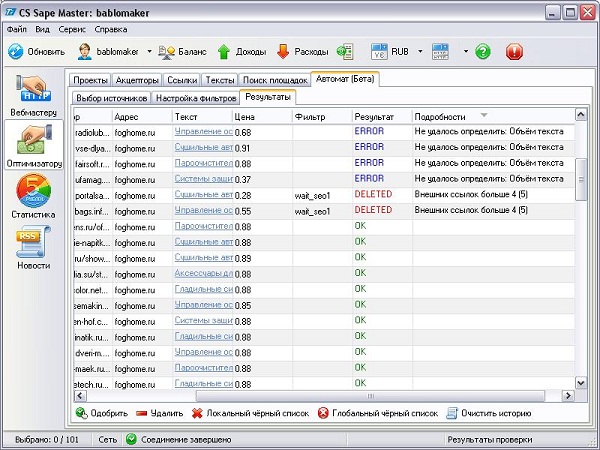Image resolution: width=600 pixels, height=450 pixels.
Task: Click the vertical scrollbar thumb
Action: 581,179
